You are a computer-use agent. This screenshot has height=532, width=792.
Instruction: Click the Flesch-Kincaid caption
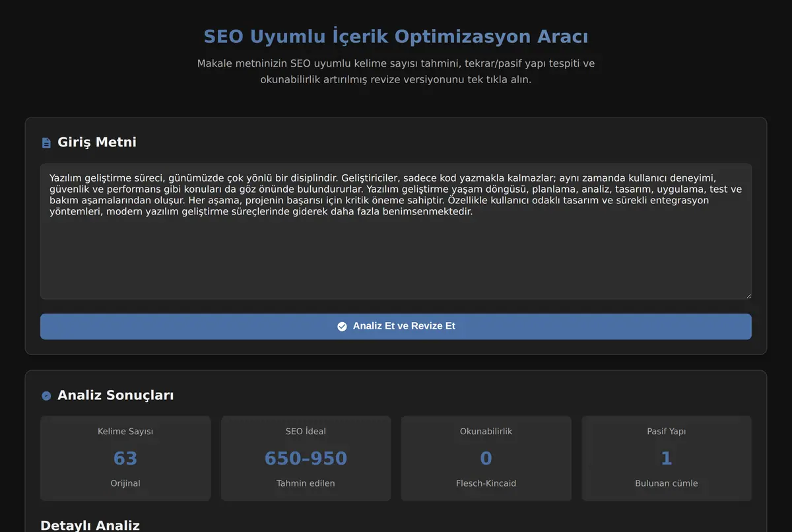click(x=486, y=483)
